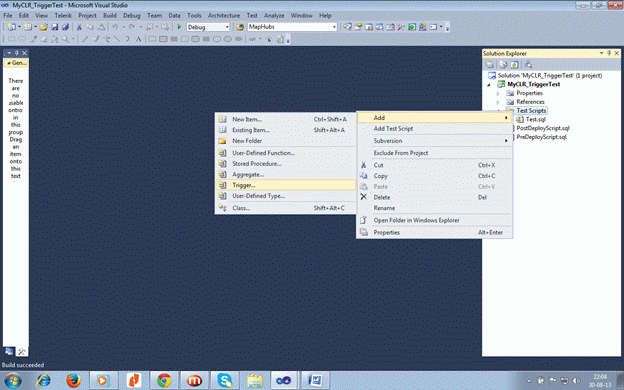Toggle auto-hide pin on Toolbox panel
Screen dimensions: 624x390
coord(17,53)
